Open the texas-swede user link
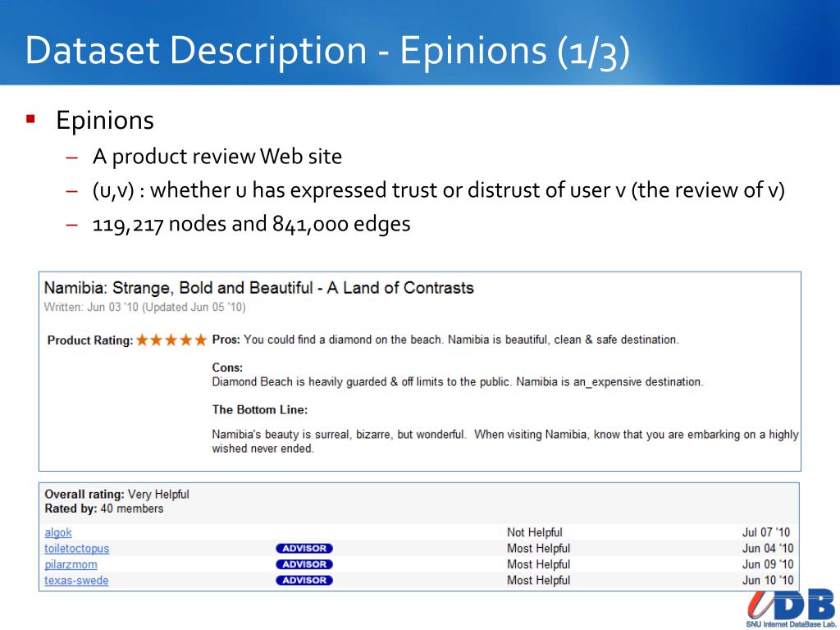The image size is (840, 630). coord(76,581)
